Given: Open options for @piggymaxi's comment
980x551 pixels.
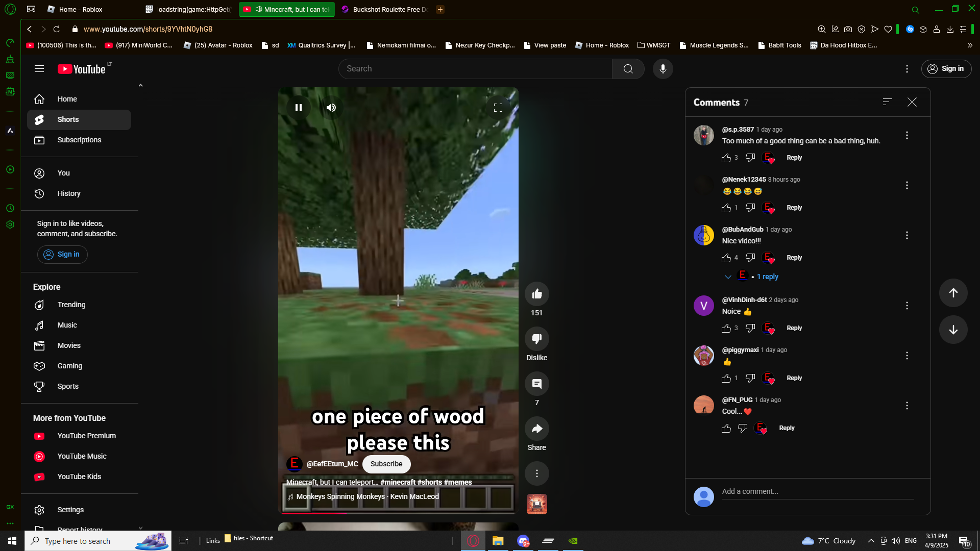Looking at the screenshot, I should [x=907, y=356].
